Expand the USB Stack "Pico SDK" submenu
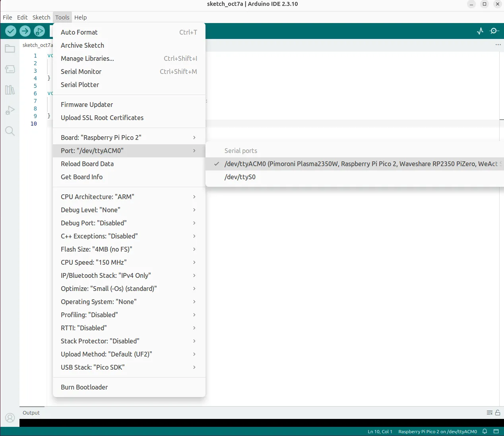 coord(129,367)
